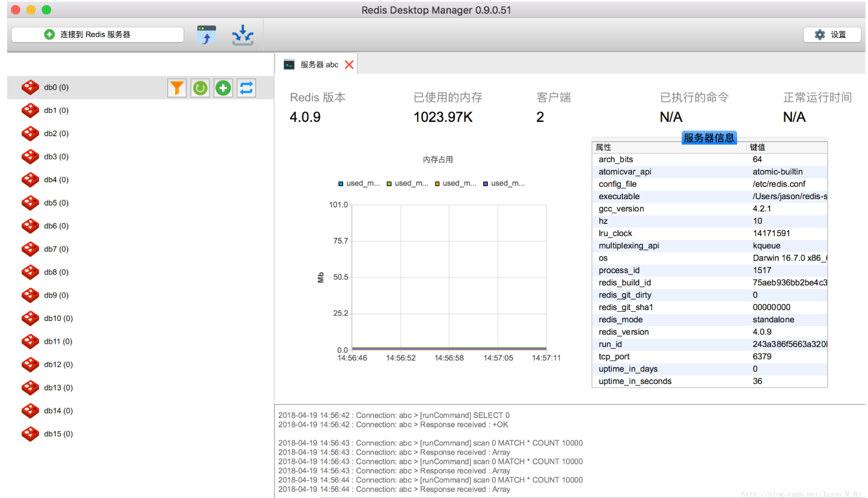Viewport: 868px width, 498px height.
Task: Select the db9 database row
Action: click(x=141, y=295)
